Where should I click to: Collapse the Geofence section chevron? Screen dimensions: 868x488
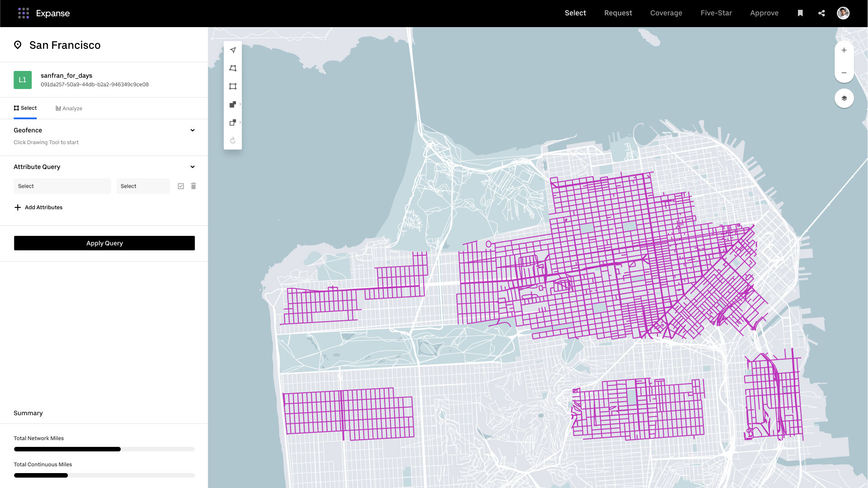[x=192, y=130]
